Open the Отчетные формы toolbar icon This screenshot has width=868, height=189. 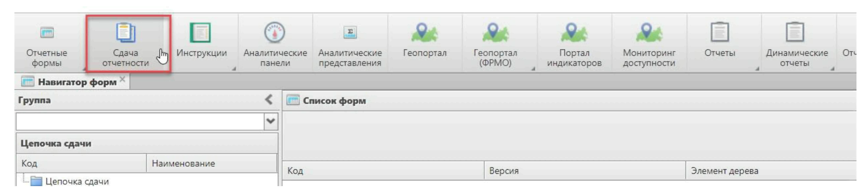(x=47, y=33)
